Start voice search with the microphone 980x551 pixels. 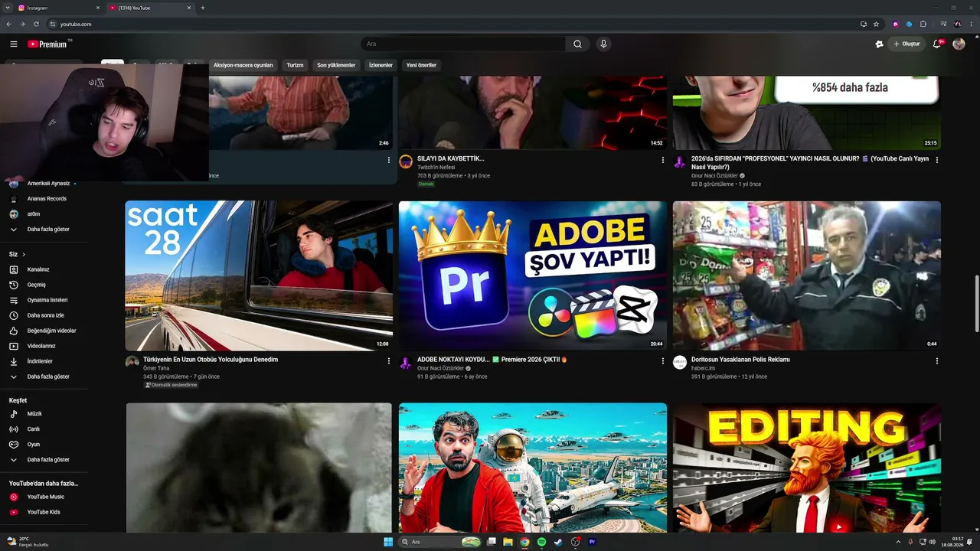tap(603, 44)
